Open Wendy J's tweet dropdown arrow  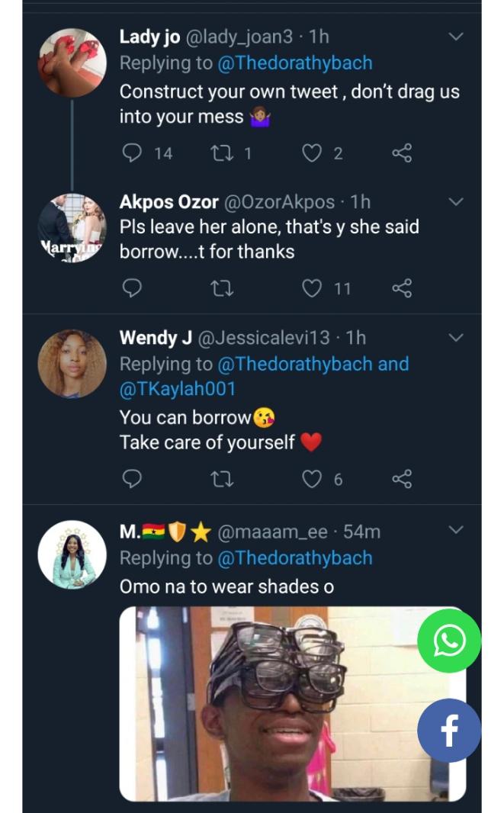tap(455, 337)
